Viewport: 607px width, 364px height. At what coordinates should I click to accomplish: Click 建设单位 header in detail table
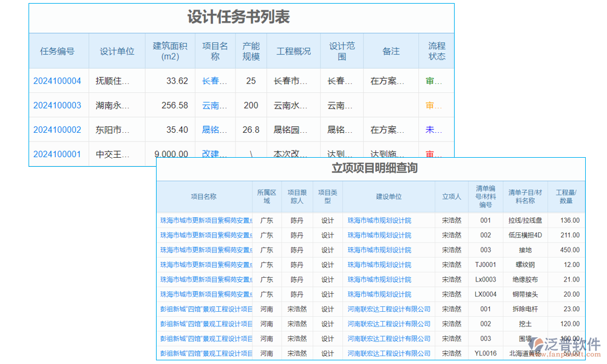389,197
